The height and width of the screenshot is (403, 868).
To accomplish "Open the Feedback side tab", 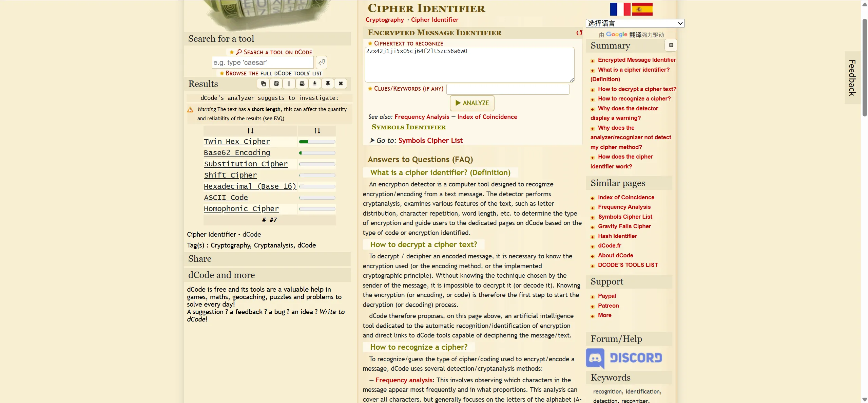I will pos(852,78).
